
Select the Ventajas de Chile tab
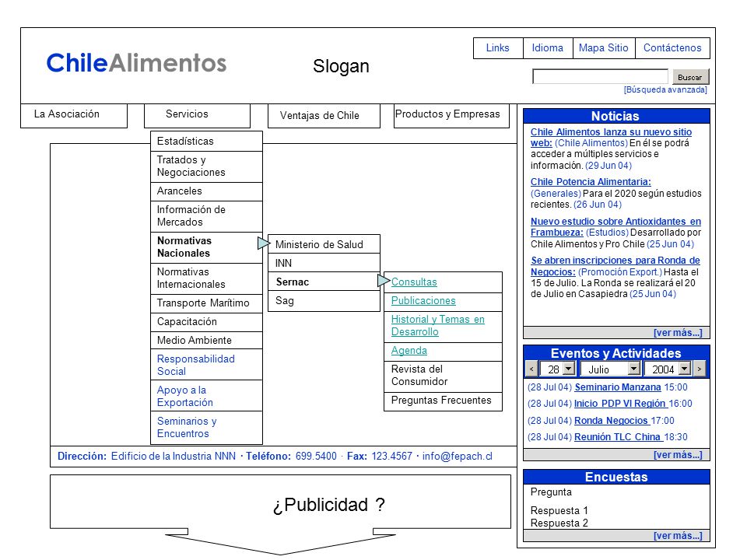coord(324,116)
